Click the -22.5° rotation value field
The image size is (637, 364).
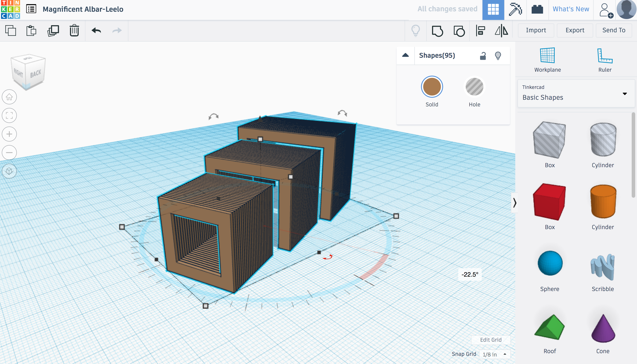click(x=470, y=274)
